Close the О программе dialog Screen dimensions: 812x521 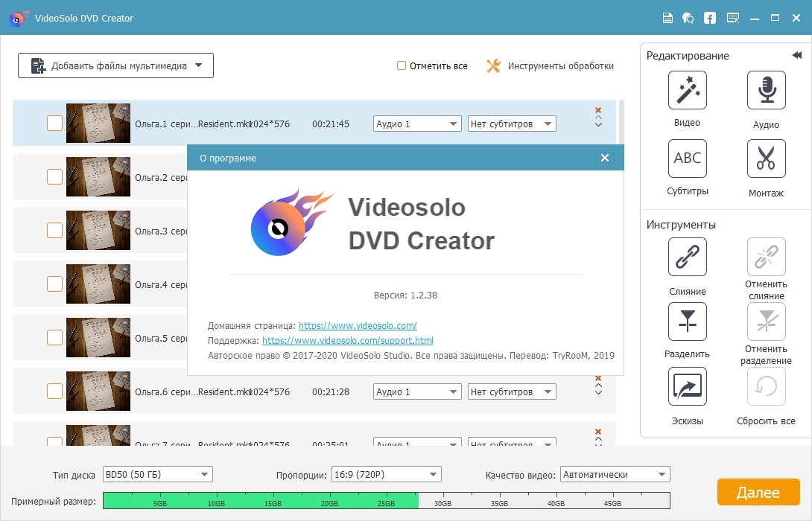605,159
